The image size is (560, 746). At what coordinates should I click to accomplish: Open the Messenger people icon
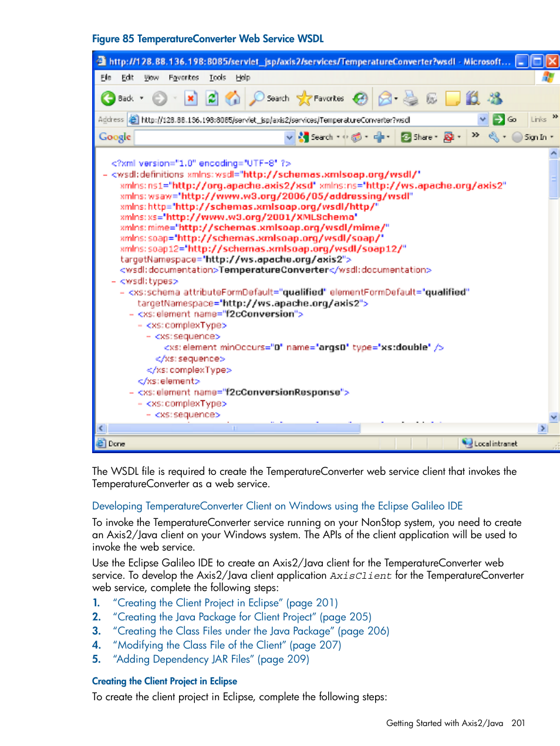click(x=495, y=99)
